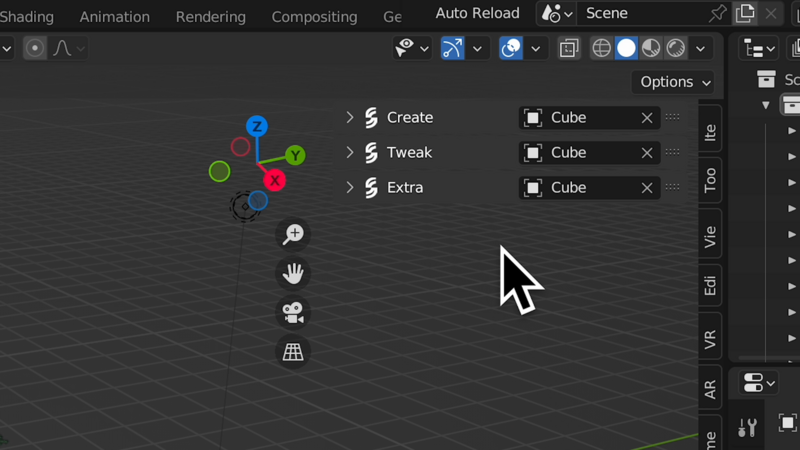Switch to the Shading workspace tab

pyautogui.click(x=27, y=17)
